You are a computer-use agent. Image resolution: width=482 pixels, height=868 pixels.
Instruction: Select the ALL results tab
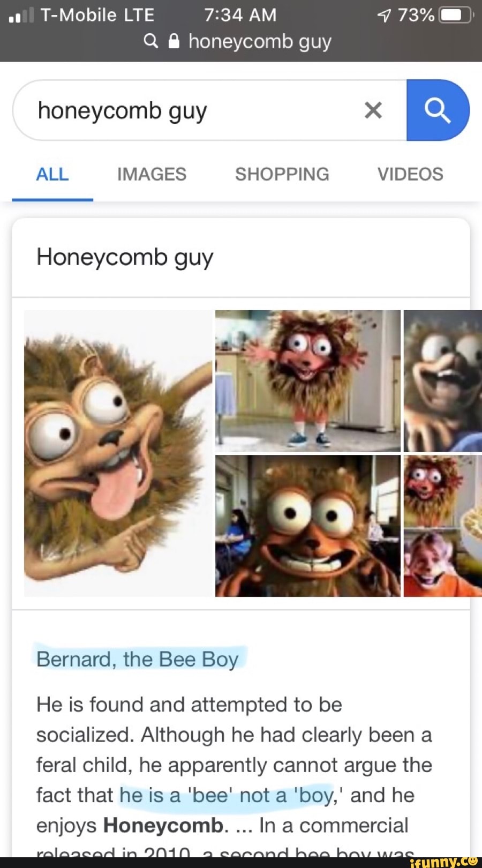point(52,174)
